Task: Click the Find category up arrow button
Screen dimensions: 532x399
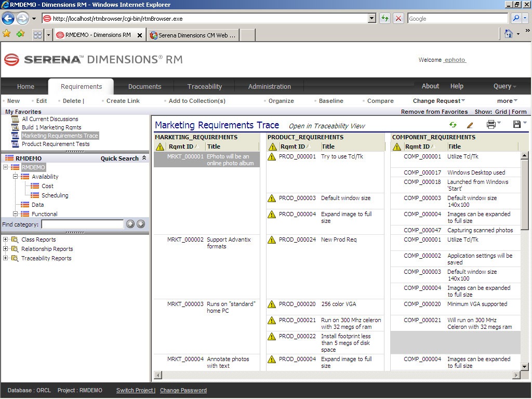Action: pos(130,224)
